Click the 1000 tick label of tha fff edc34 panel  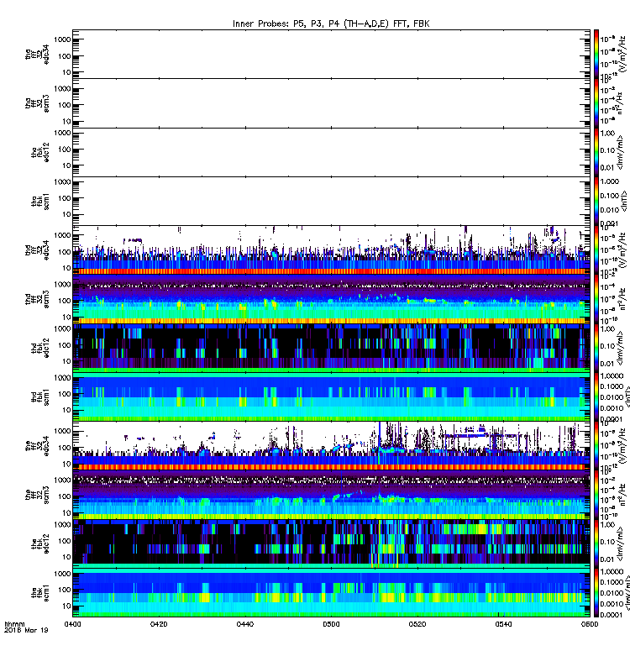[62, 39]
